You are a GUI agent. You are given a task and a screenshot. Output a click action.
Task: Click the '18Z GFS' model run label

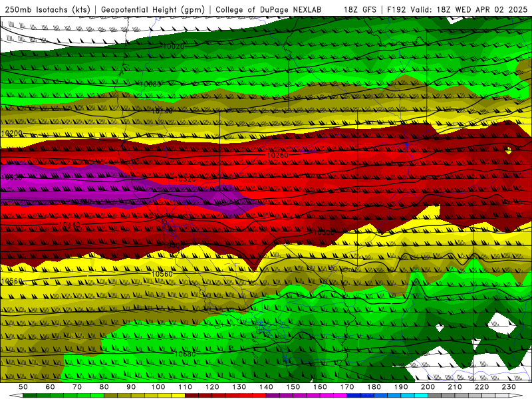click(x=360, y=10)
